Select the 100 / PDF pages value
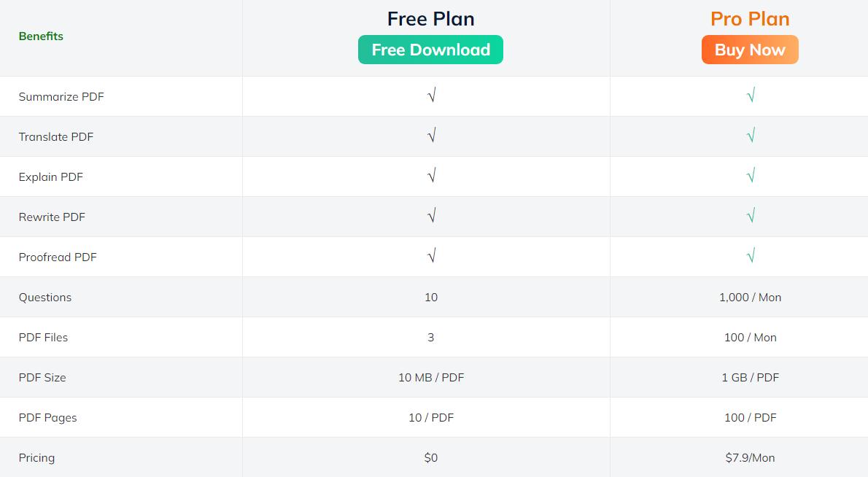The image size is (868, 477). (751, 417)
